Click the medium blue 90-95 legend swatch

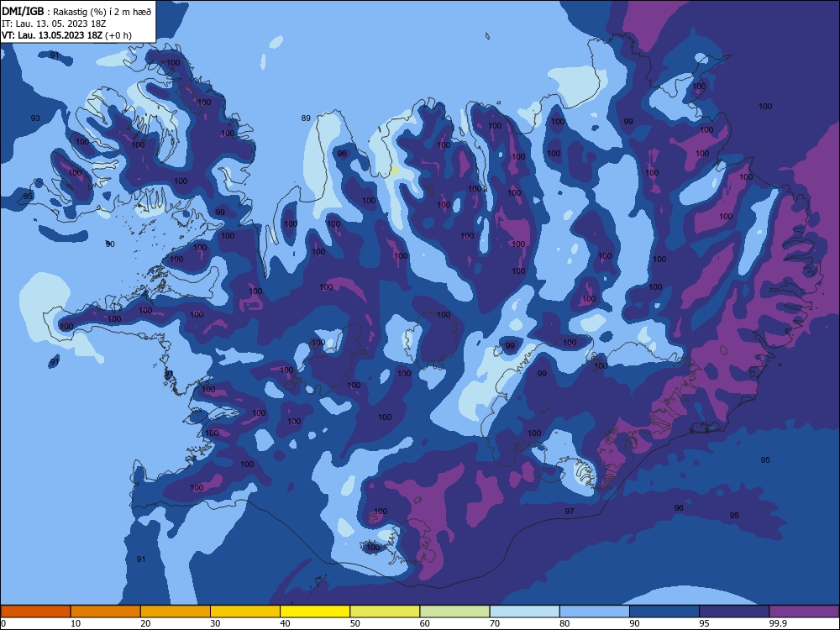664,612
